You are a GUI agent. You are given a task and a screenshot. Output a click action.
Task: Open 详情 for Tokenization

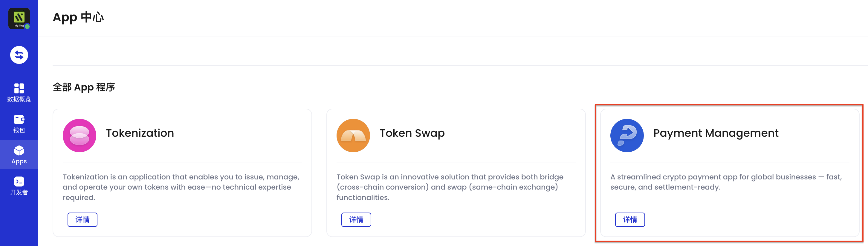tap(82, 219)
